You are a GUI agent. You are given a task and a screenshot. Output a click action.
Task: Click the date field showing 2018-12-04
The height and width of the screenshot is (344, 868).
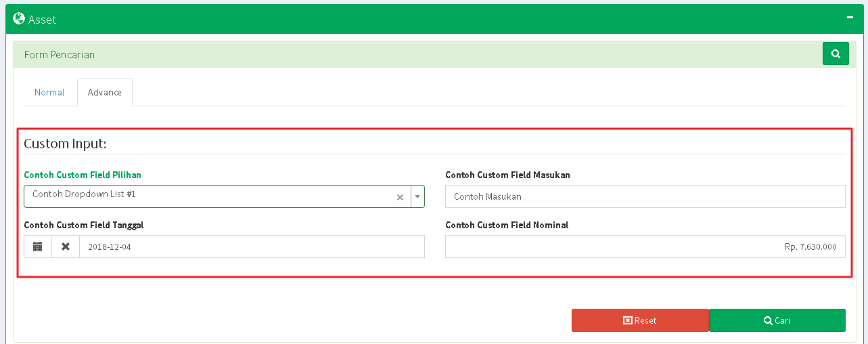(251, 246)
